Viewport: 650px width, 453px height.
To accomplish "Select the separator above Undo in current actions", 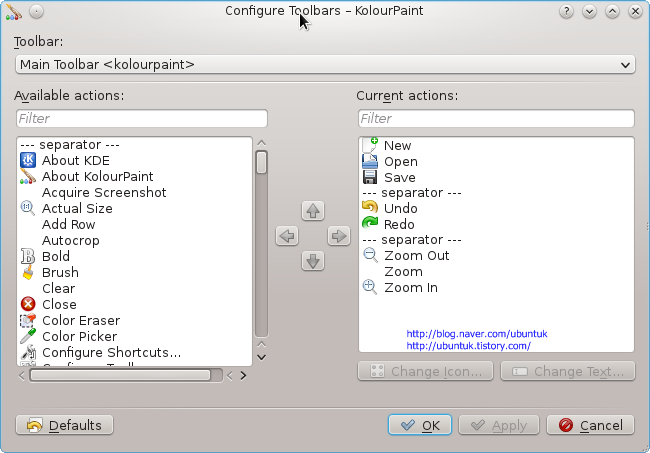I will [x=496, y=193].
